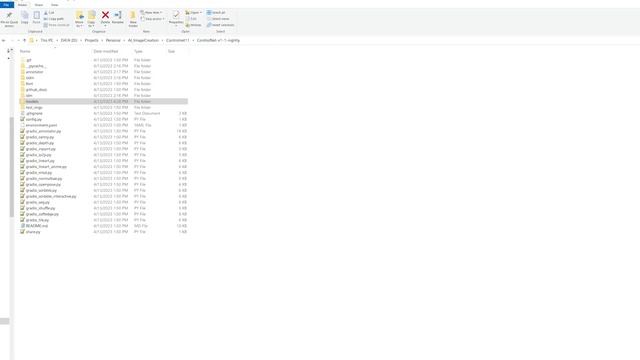The image size is (640, 360).
Task: Click AI_ImageCreation in the address breadcrumb
Action: point(143,40)
